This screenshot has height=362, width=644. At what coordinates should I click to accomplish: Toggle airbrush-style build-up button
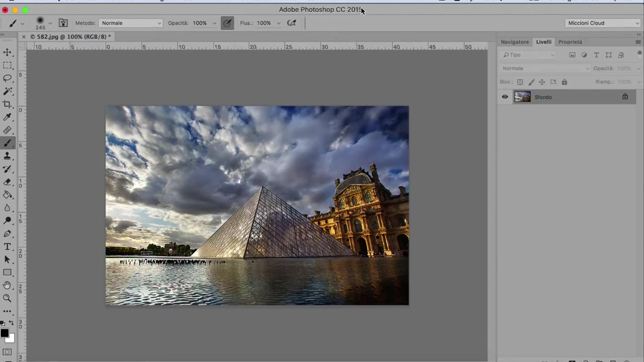click(x=291, y=23)
